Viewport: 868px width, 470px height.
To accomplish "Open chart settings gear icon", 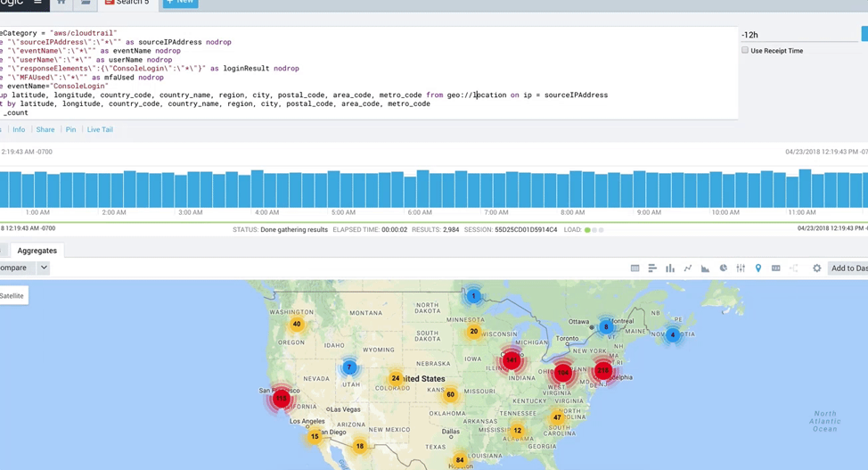I will coord(817,268).
